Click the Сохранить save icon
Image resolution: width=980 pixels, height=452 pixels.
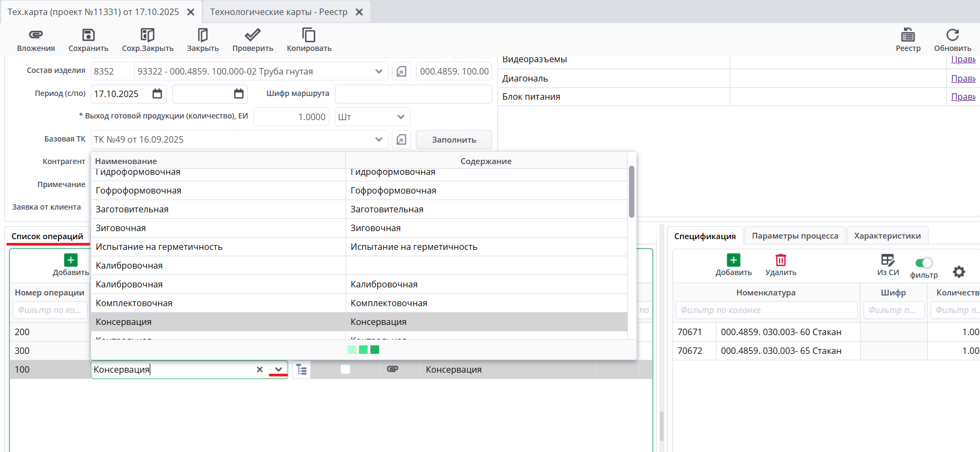coord(88,35)
